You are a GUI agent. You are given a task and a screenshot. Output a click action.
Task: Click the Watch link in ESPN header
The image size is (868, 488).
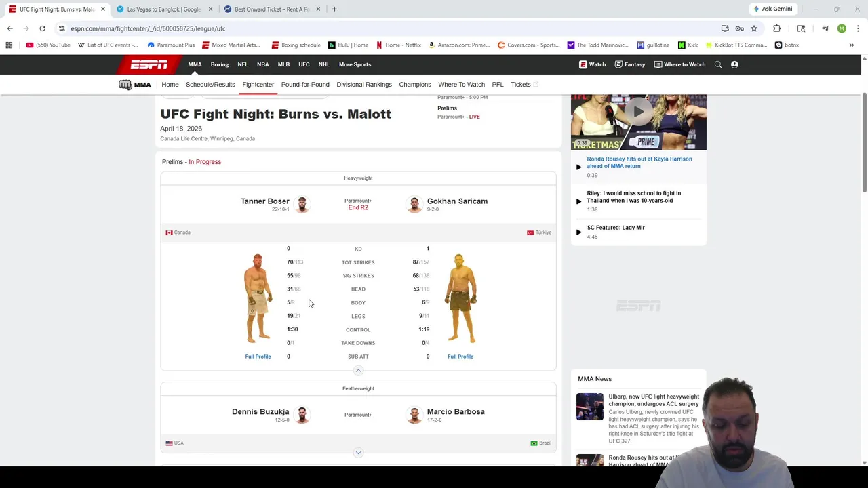592,64
